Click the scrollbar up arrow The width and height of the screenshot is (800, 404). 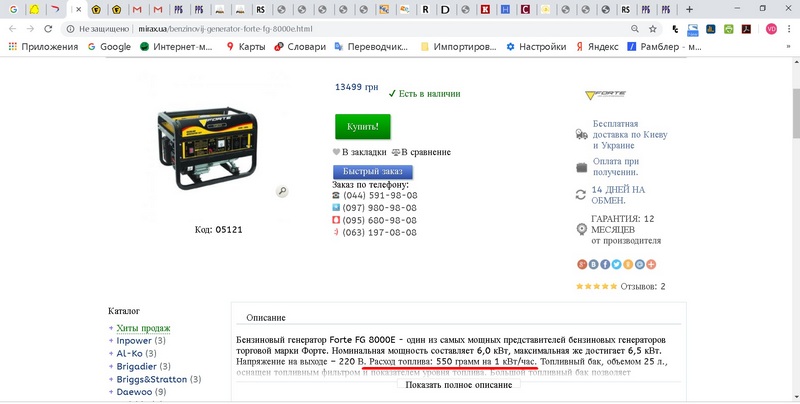(795, 62)
